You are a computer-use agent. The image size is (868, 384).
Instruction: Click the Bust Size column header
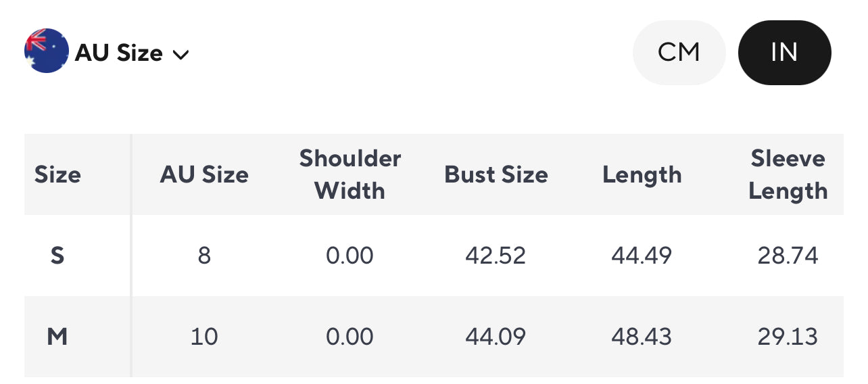496,175
